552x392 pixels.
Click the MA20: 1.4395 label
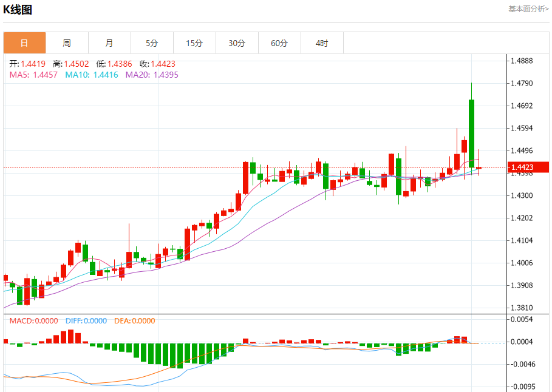[152, 75]
